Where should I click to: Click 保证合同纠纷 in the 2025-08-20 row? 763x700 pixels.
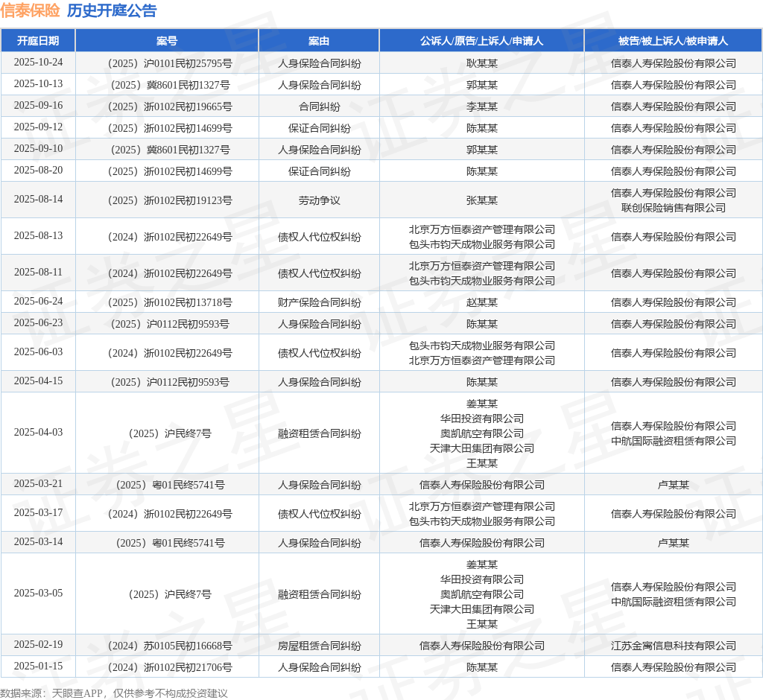click(319, 171)
